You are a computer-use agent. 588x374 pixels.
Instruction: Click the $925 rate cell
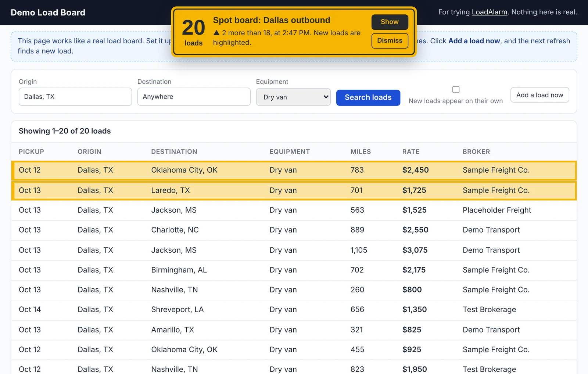point(412,350)
